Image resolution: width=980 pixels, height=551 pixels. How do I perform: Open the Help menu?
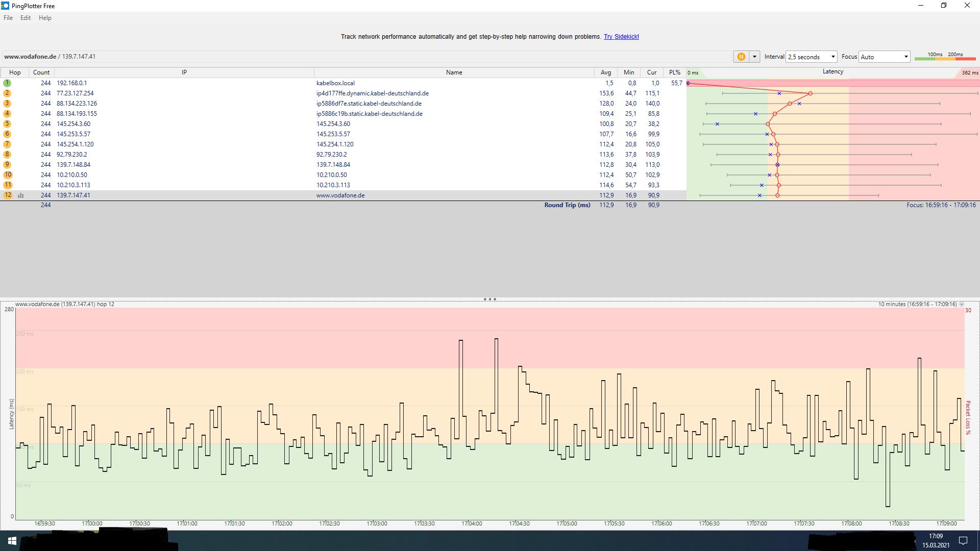pos(45,18)
